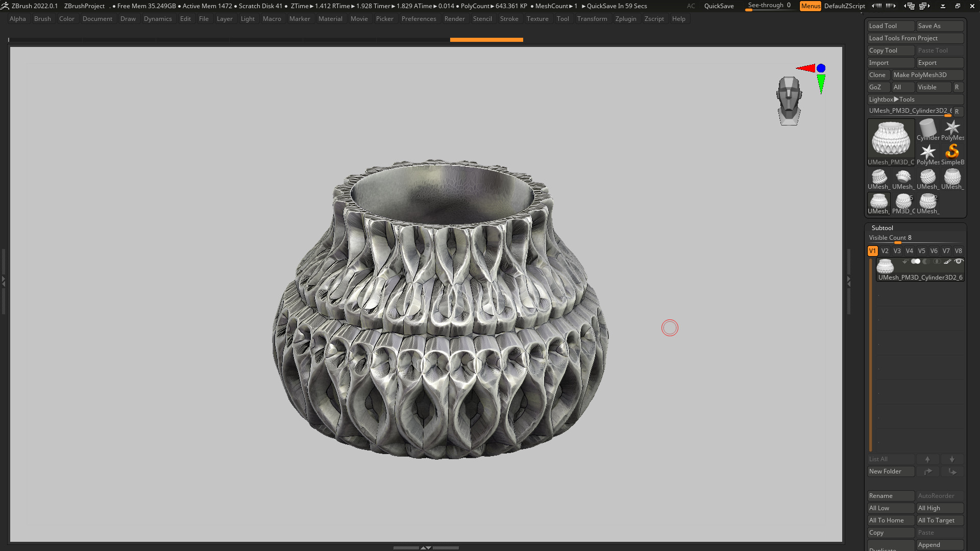Click the Append button
Screen dimensions: 980x551
[940, 545]
